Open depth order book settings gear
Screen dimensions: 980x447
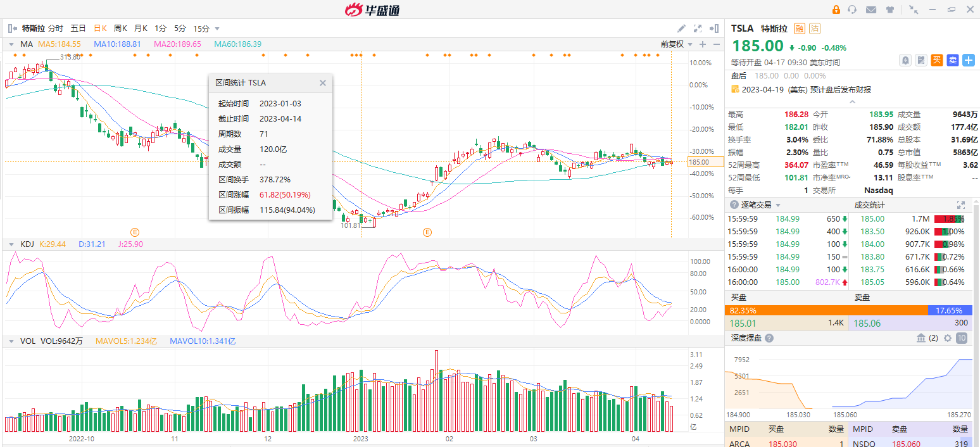tap(948, 338)
